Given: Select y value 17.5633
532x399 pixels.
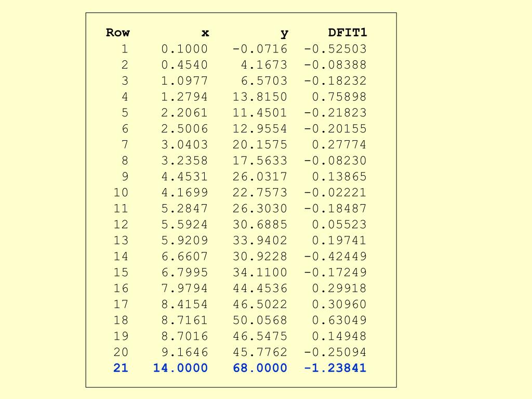Looking at the screenshot, I should 260,161.
